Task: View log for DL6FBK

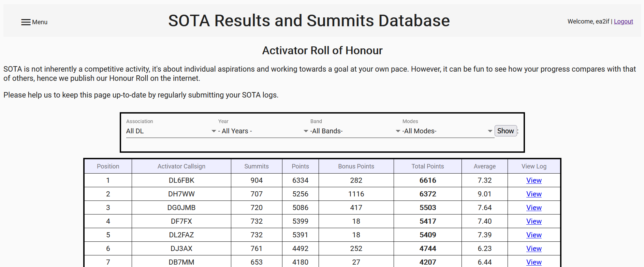Action: [x=534, y=180]
